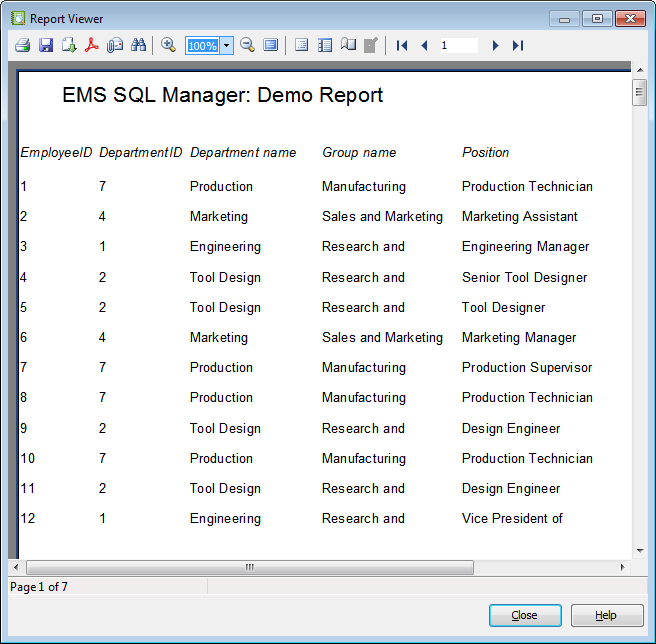
Task: Go to first page
Action: (x=402, y=45)
